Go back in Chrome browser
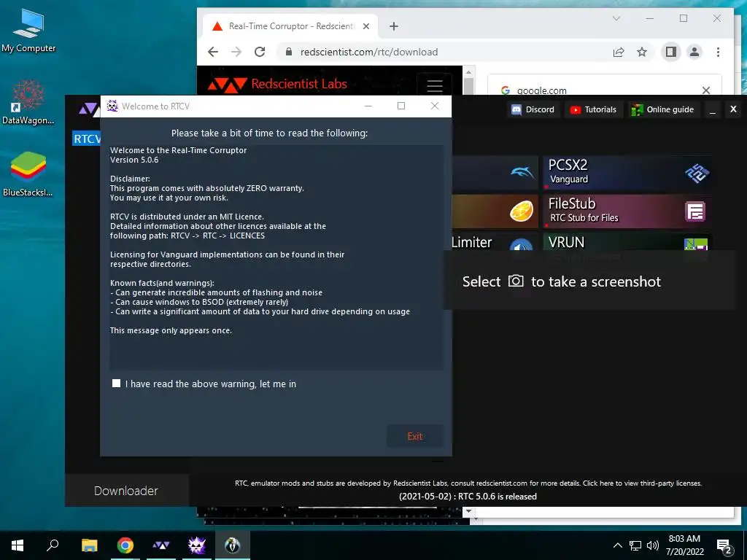This screenshot has width=747, height=560. tap(213, 52)
